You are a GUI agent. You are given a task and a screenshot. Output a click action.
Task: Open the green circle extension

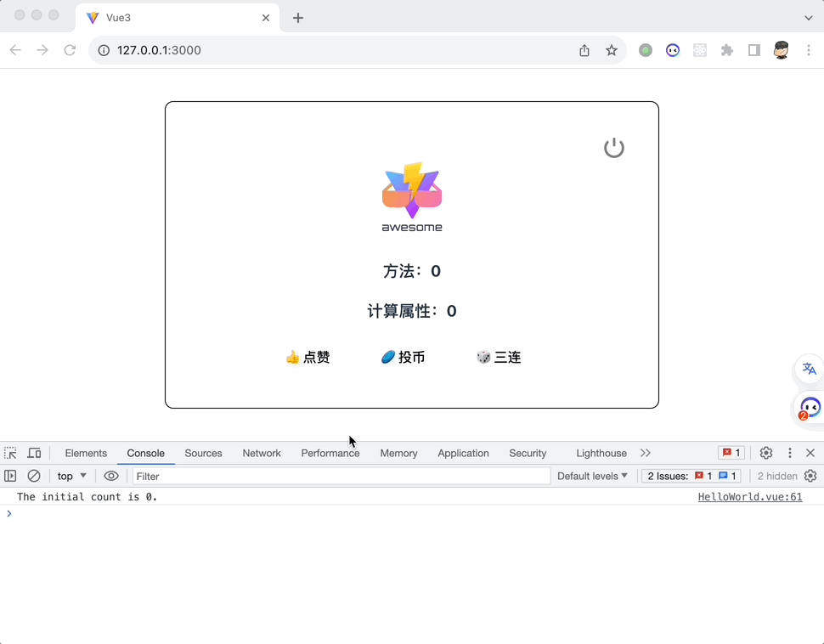(x=646, y=50)
